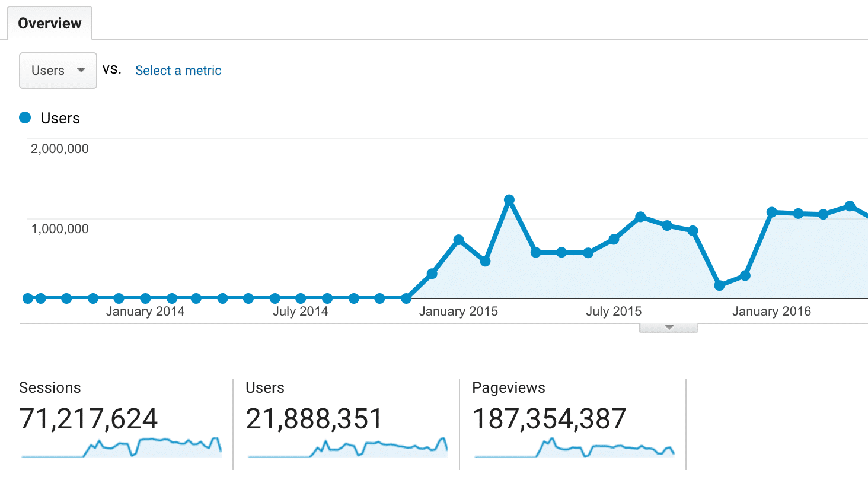Viewport: 868px width, 483px height.
Task: Click the blue Users legend dot
Action: (x=24, y=117)
